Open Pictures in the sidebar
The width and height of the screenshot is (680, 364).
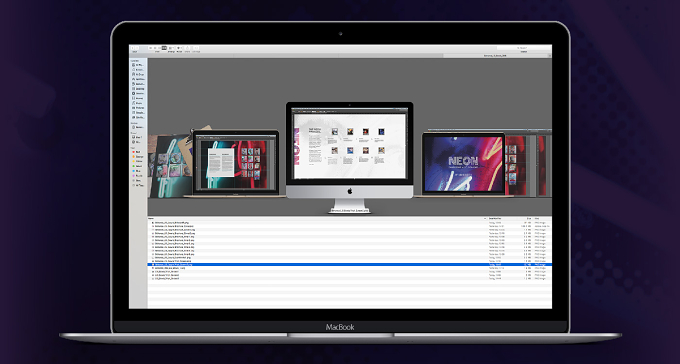tap(139, 108)
